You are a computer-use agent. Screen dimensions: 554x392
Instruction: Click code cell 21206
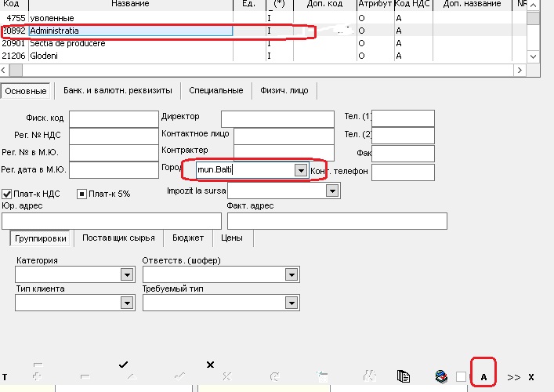pyautogui.click(x=13, y=56)
